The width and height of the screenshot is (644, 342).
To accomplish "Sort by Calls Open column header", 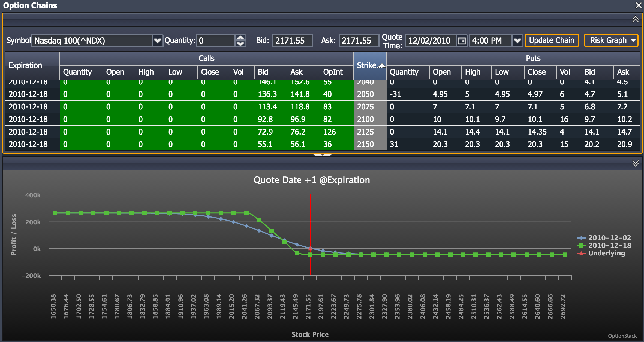I will (x=119, y=72).
